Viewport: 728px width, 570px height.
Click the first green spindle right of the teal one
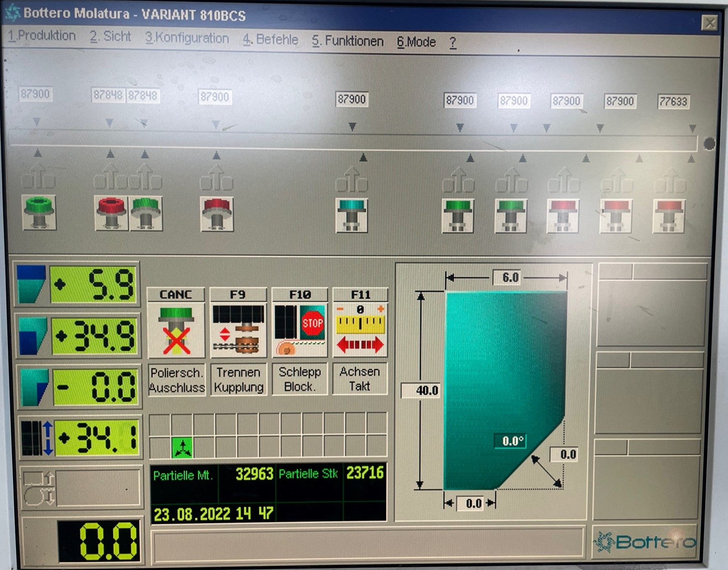pos(458,216)
